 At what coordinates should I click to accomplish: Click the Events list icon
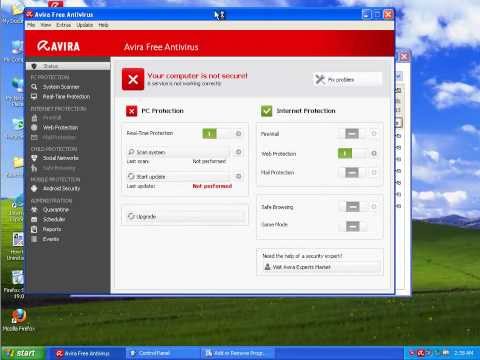pyautogui.click(x=34, y=239)
